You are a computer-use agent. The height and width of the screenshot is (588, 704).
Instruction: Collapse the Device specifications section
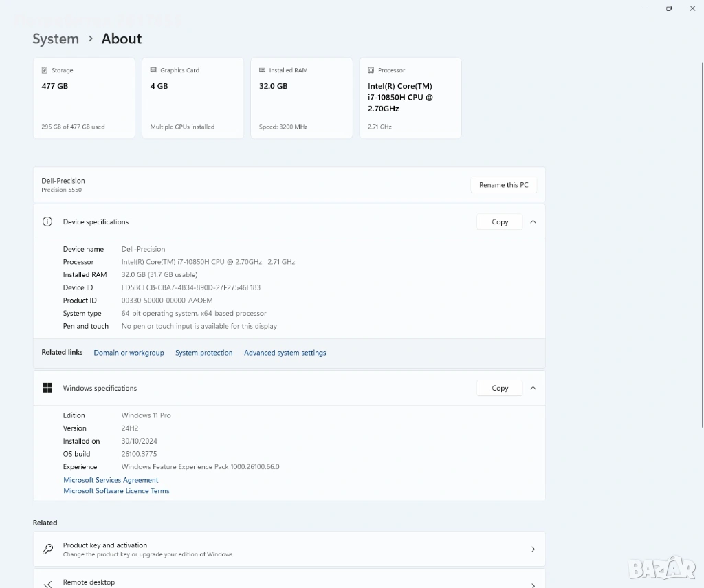point(533,221)
